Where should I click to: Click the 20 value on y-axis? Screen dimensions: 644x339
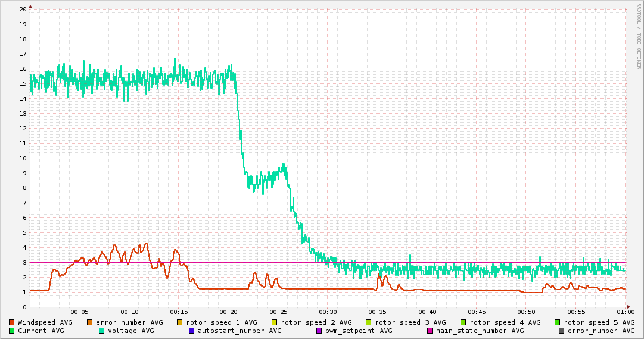click(23, 9)
